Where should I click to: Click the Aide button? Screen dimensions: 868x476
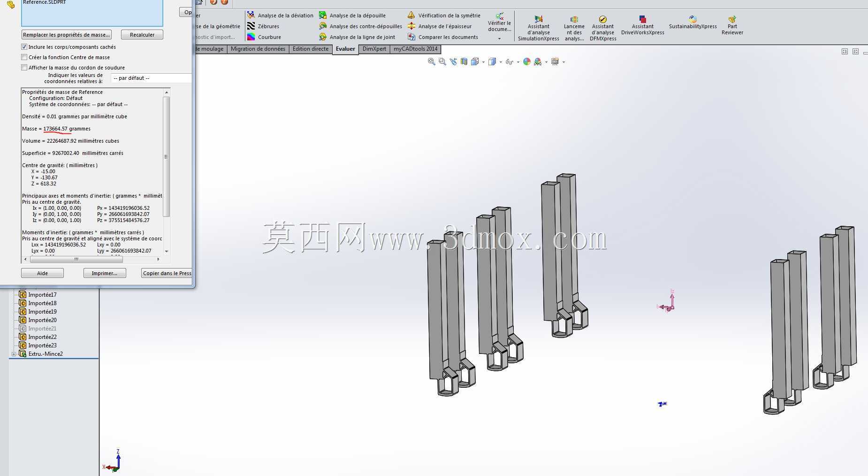(x=42, y=273)
